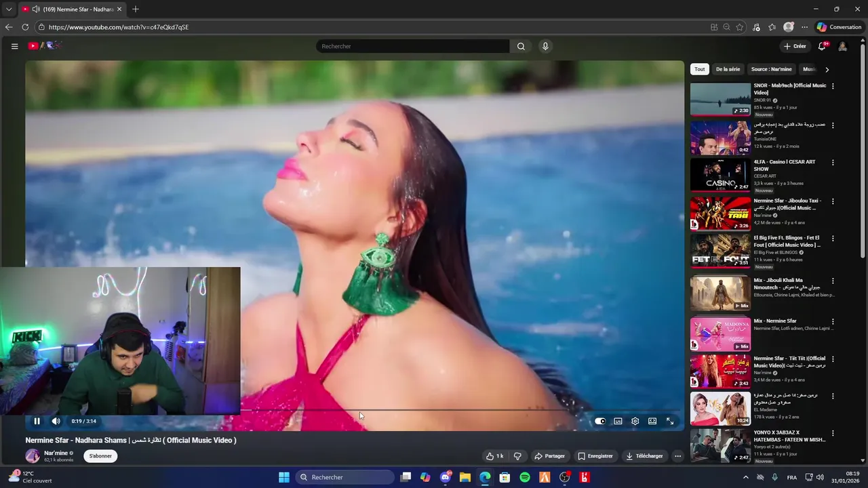
Task: Click the search magnifier button
Action: (x=521, y=46)
